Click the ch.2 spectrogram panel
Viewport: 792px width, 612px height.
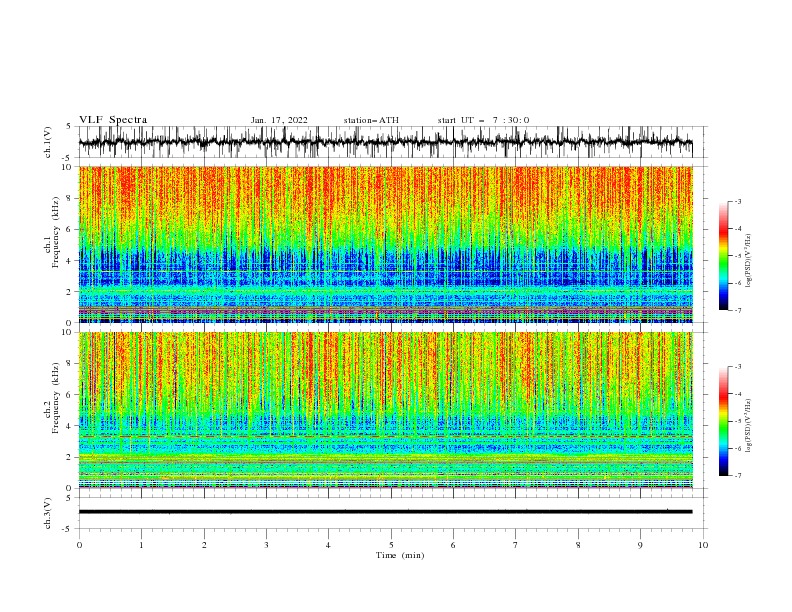coord(385,410)
